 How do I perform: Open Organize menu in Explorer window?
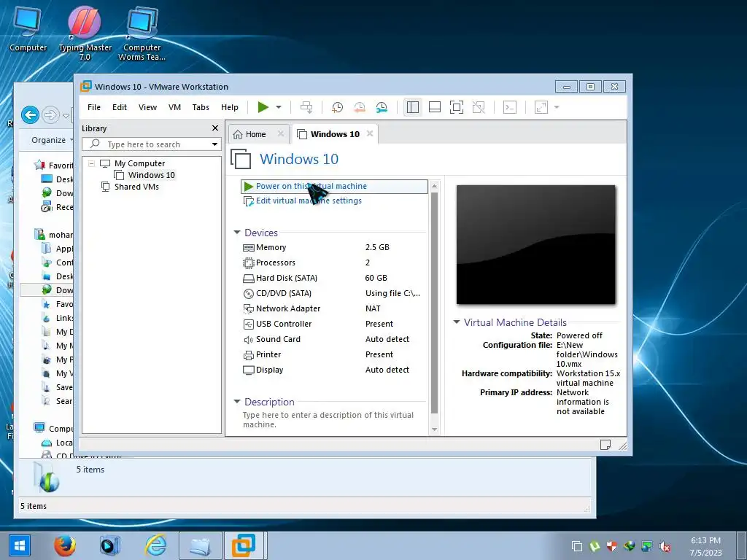pos(52,140)
